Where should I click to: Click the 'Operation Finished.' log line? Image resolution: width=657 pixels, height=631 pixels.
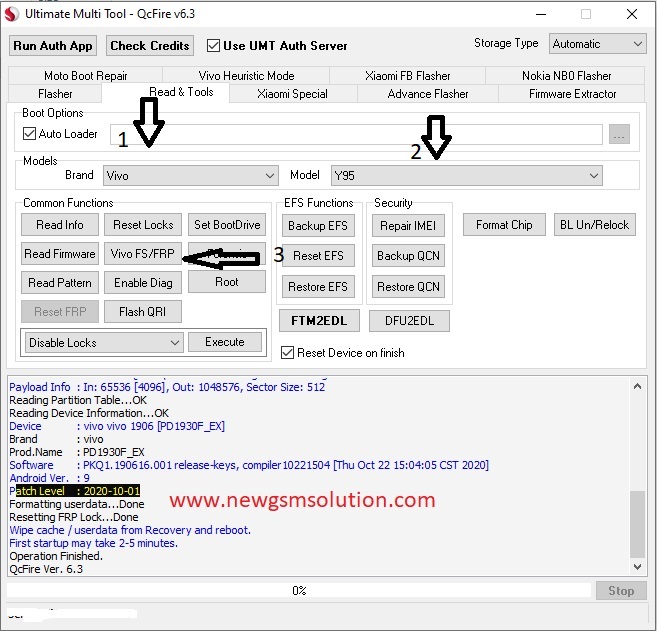pos(56,556)
